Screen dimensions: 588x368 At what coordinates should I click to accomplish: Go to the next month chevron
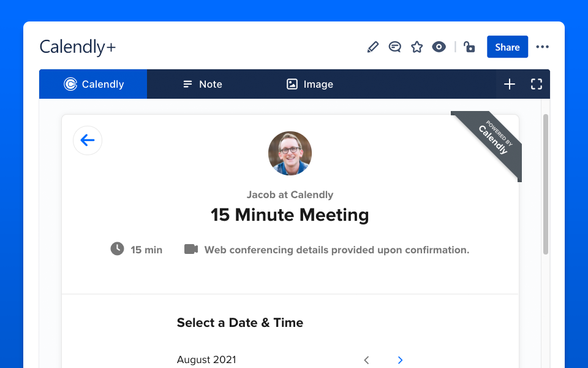click(x=400, y=360)
